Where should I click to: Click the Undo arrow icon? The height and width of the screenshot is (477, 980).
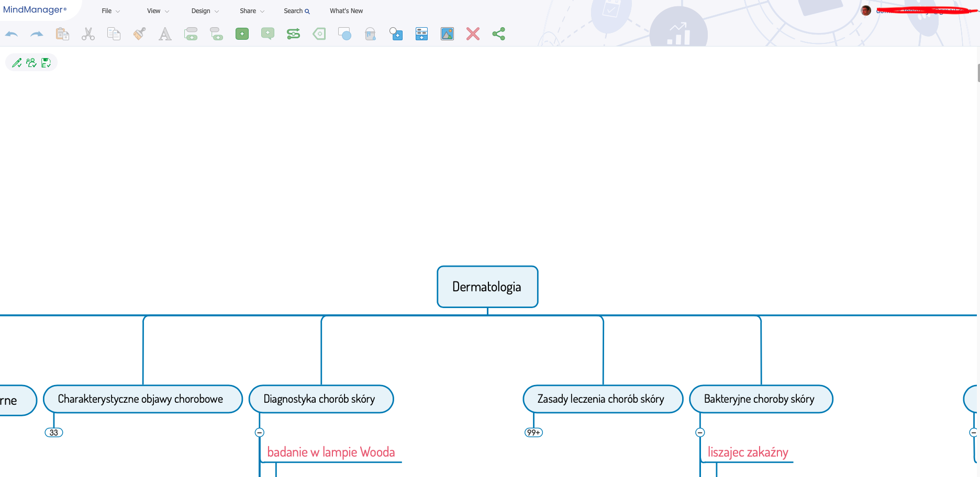pos(12,34)
